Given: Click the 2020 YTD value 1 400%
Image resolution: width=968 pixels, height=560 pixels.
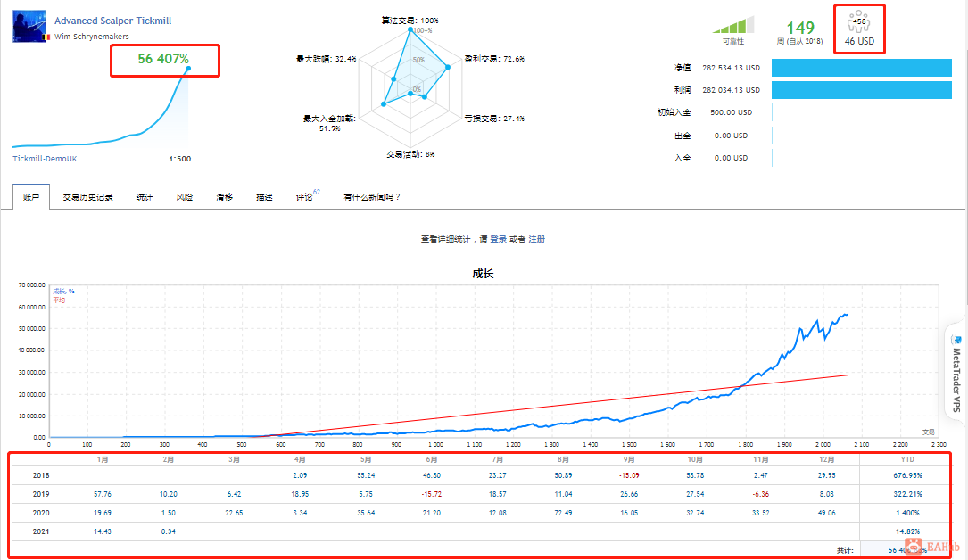Looking at the screenshot, I should [907, 513].
